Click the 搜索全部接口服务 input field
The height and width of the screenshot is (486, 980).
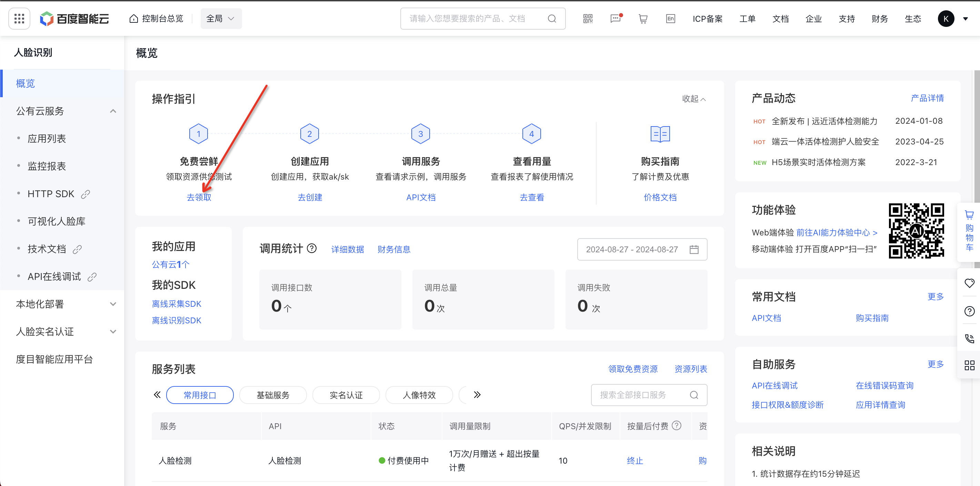tap(649, 395)
